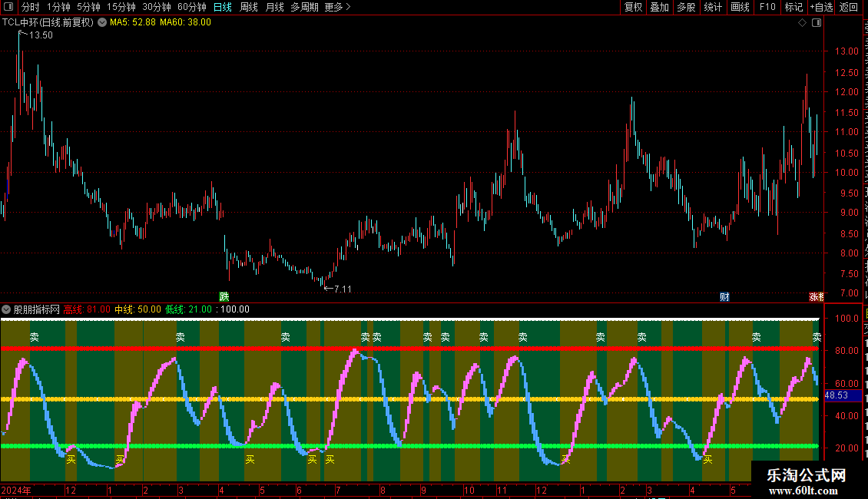Click 返回 to go back
Viewport: 868px width, 499px height.
tap(849, 7)
